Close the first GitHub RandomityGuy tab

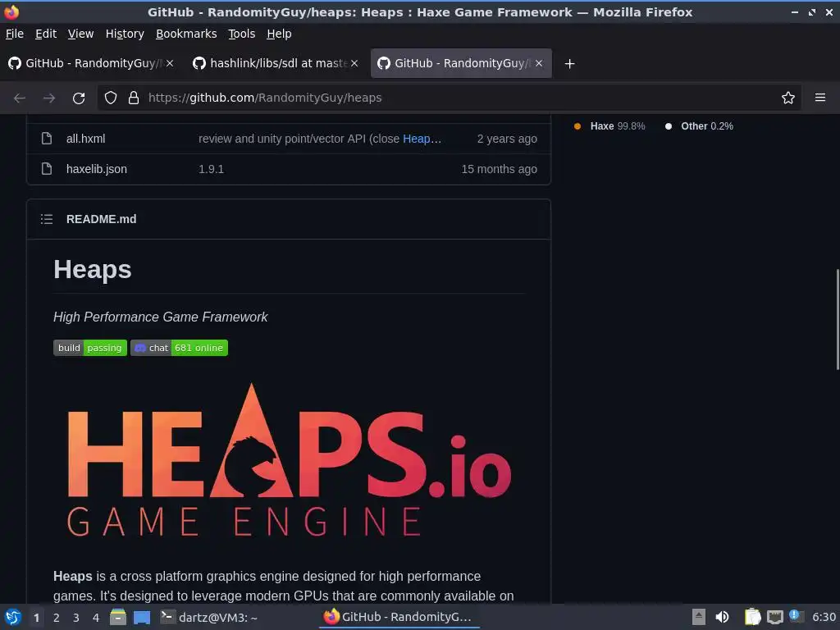click(169, 63)
